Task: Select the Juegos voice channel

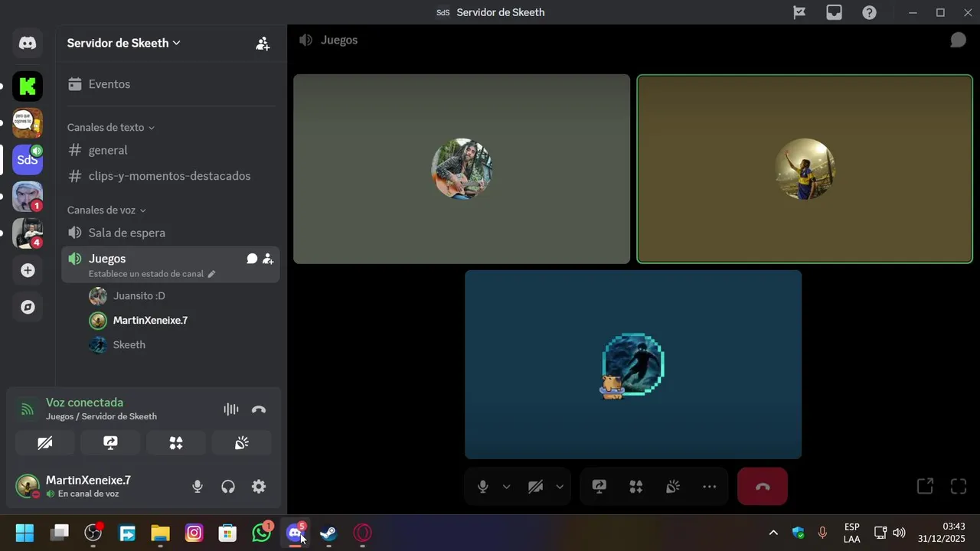Action: tap(170, 264)
